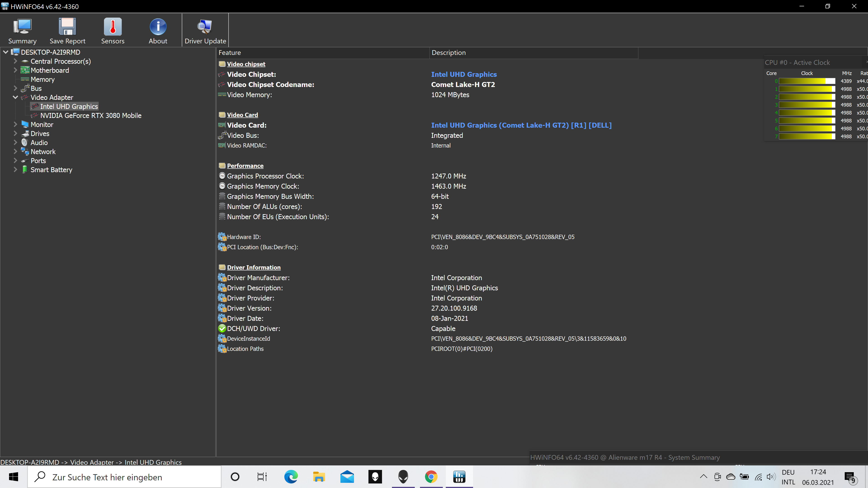Open Cortana circle on taskbar
This screenshot has width=868, height=488.
coord(235,477)
